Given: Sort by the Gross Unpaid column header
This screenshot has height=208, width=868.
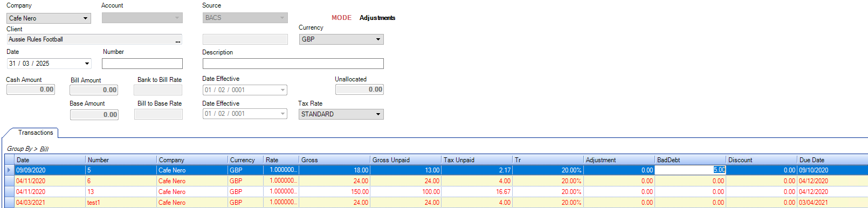Looking at the screenshot, I should 406,160.
